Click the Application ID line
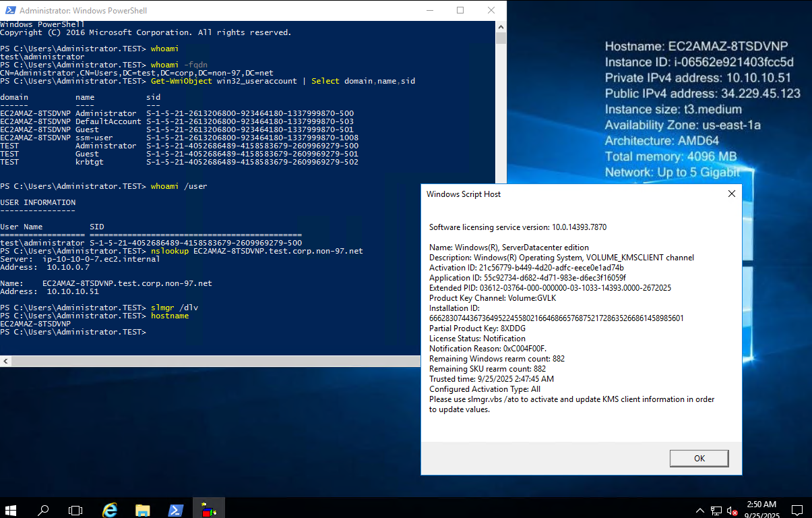The image size is (812, 518). coord(528,278)
